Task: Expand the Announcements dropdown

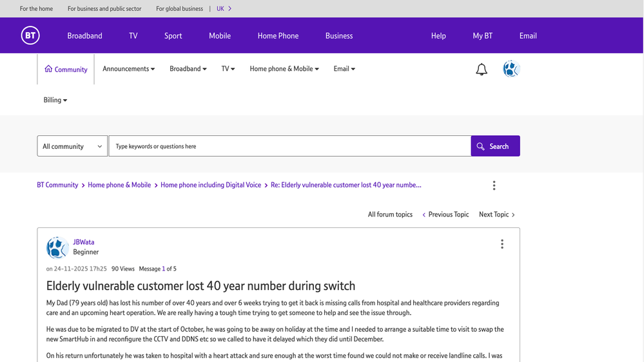Action: [x=128, y=69]
